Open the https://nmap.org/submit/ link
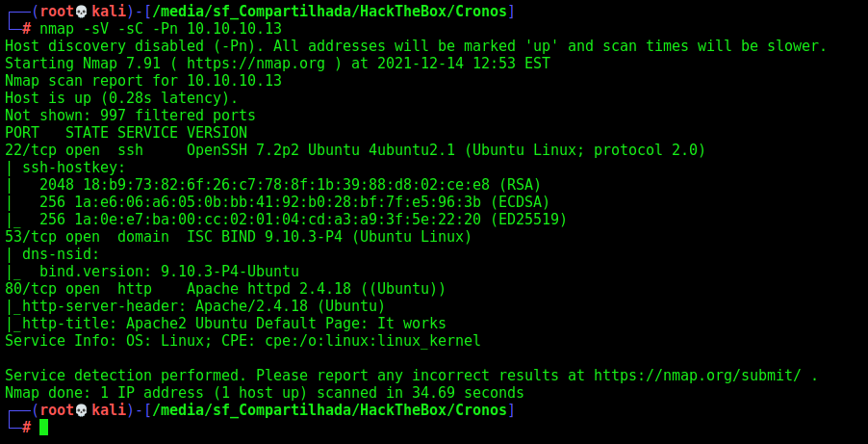This screenshot has height=444, width=868. tap(698, 376)
